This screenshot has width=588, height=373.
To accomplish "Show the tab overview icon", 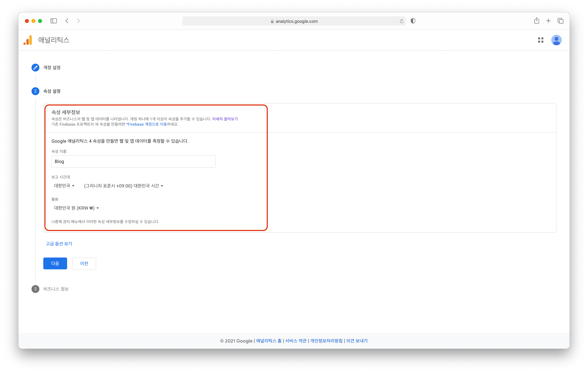I will coord(560,21).
